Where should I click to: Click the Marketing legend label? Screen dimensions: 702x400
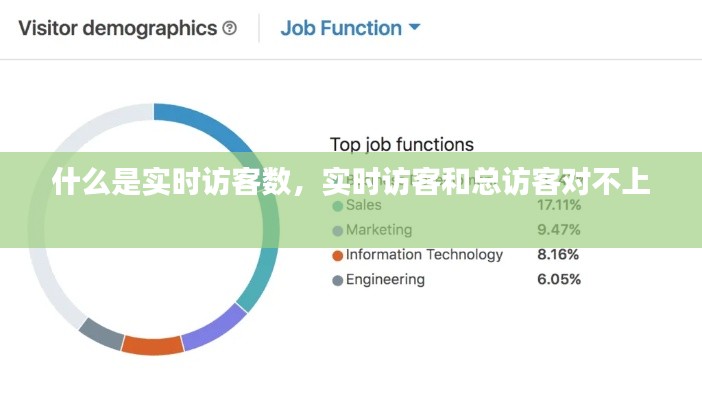(x=378, y=230)
